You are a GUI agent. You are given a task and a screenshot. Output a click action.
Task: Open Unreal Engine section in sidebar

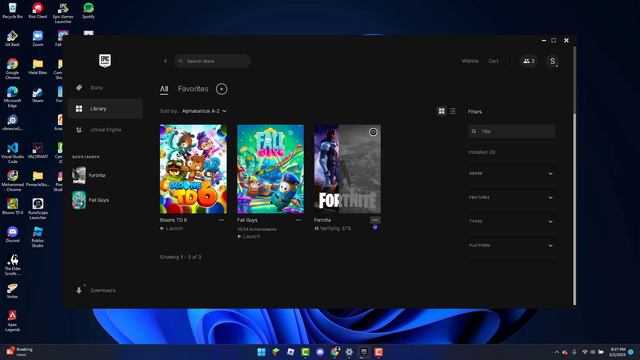105,130
